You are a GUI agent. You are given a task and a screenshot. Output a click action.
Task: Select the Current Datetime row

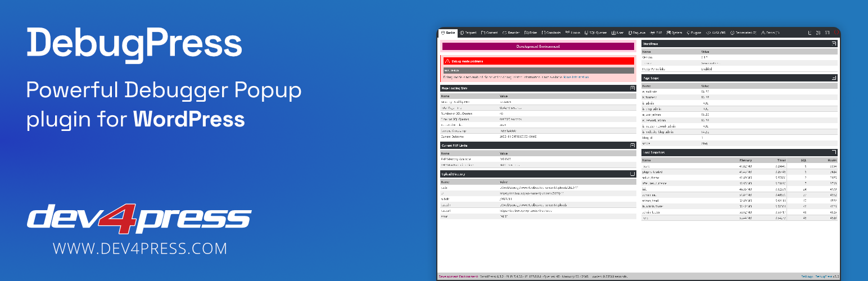coord(539,137)
